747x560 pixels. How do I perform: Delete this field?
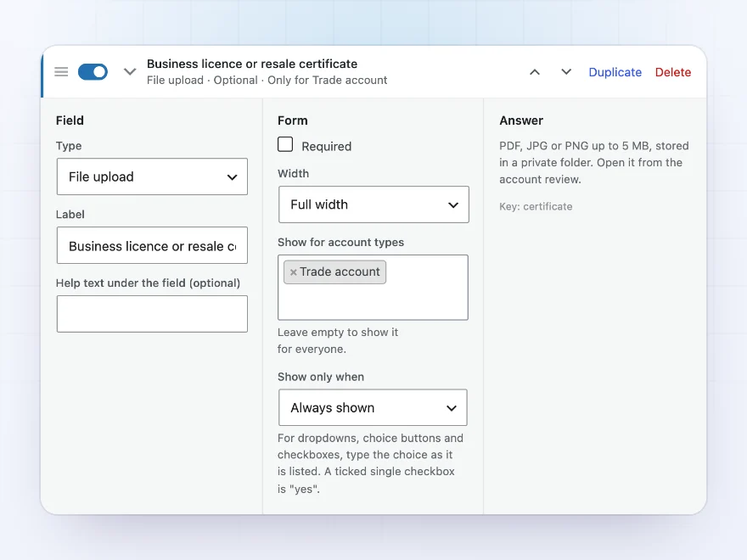(x=672, y=72)
